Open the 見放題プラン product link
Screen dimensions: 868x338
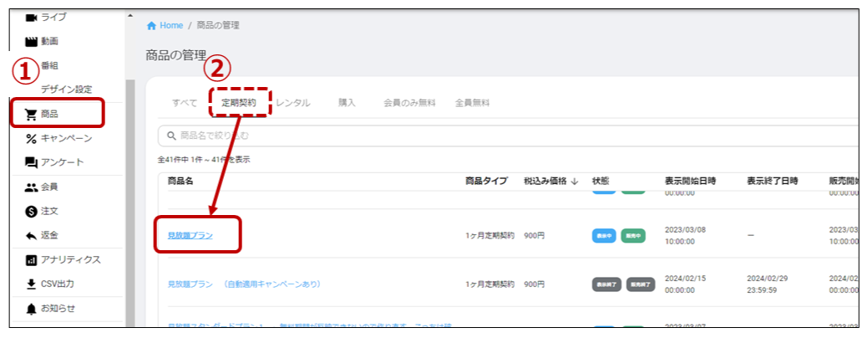point(190,235)
